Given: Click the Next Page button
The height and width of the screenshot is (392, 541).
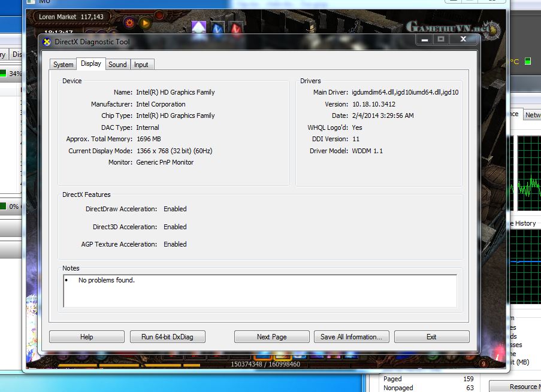Looking at the screenshot, I should [x=271, y=337].
